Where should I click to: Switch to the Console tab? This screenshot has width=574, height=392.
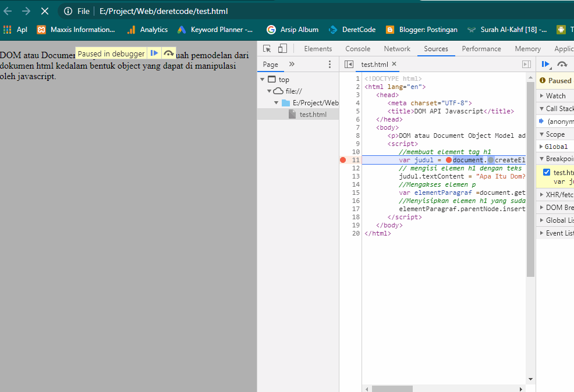(357, 49)
